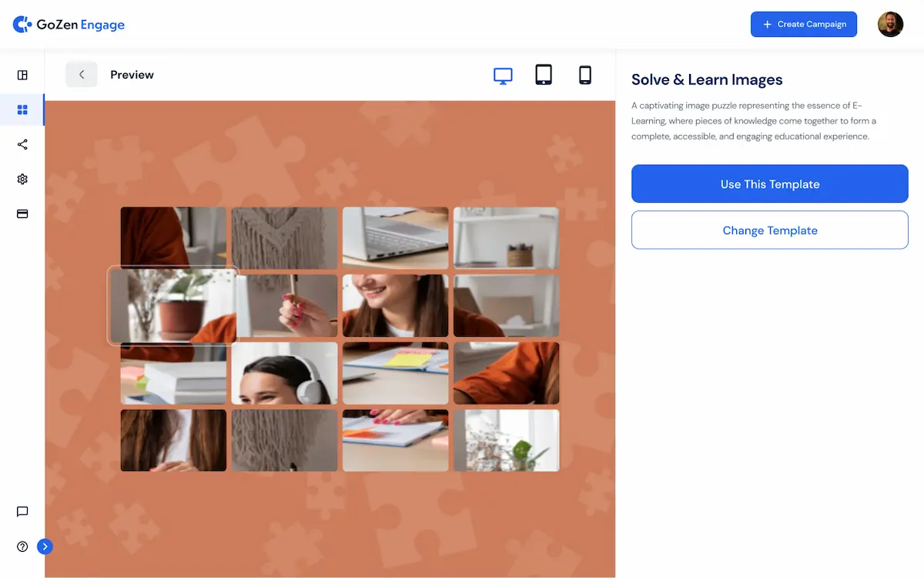Open the share icon in sidebar
924x578 pixels.
coord(22,145)
